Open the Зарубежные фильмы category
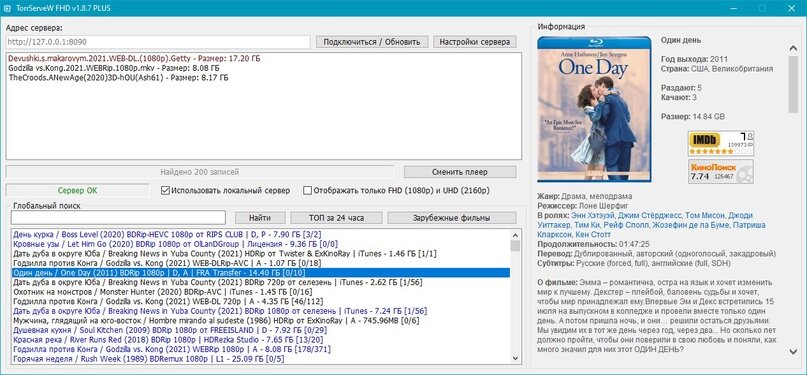Image resolution: width=807 pixels, height=375 pixels. coord(452,218)
